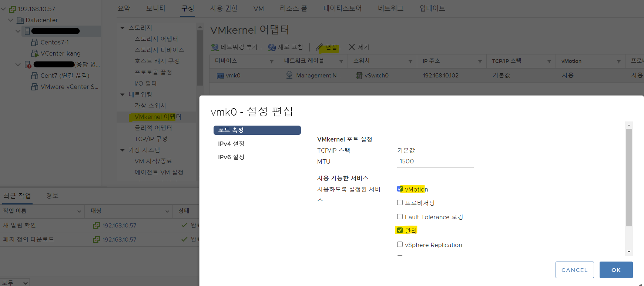Open 스토리지 어댑터 in configuration menu

pos(156,39)
